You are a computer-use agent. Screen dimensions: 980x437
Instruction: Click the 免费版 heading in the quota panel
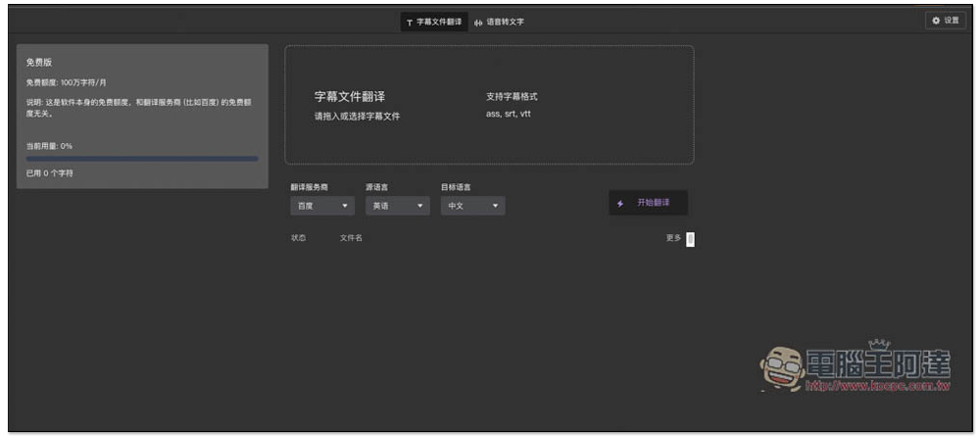point(40,63)
